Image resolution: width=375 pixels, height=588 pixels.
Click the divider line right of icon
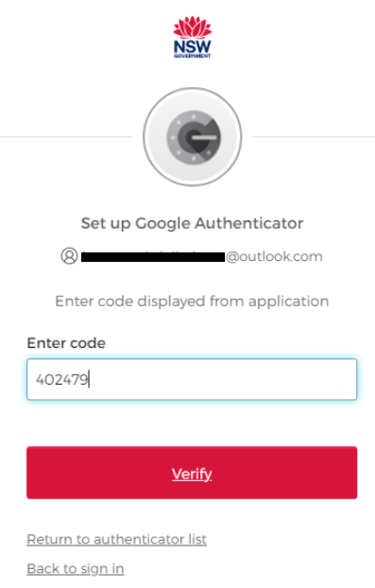pos(314,137)
